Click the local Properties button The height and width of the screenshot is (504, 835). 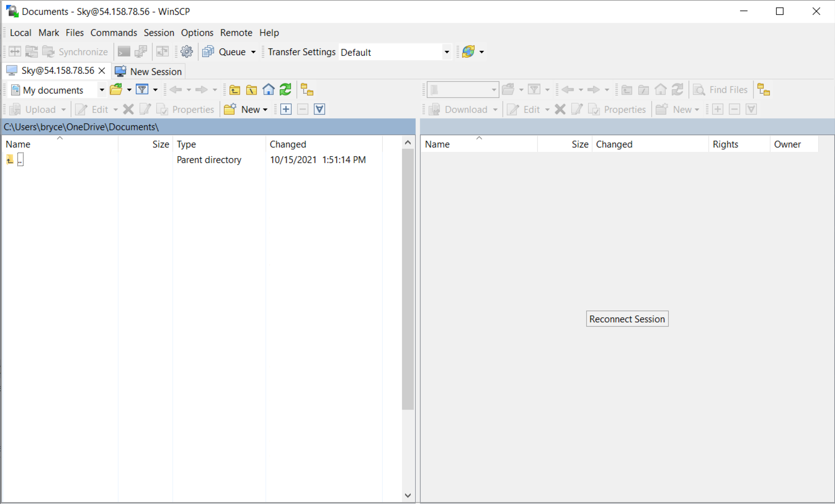click(185, 109)
